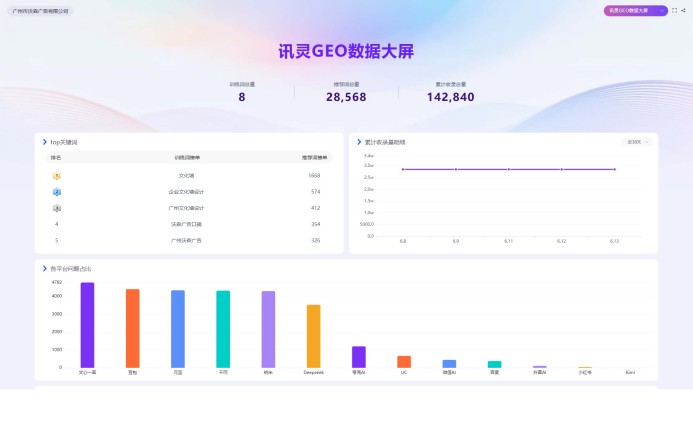Click the second bar, tall orange
The height and width of the screenshot is (432, 693).
tap(133, 329)
